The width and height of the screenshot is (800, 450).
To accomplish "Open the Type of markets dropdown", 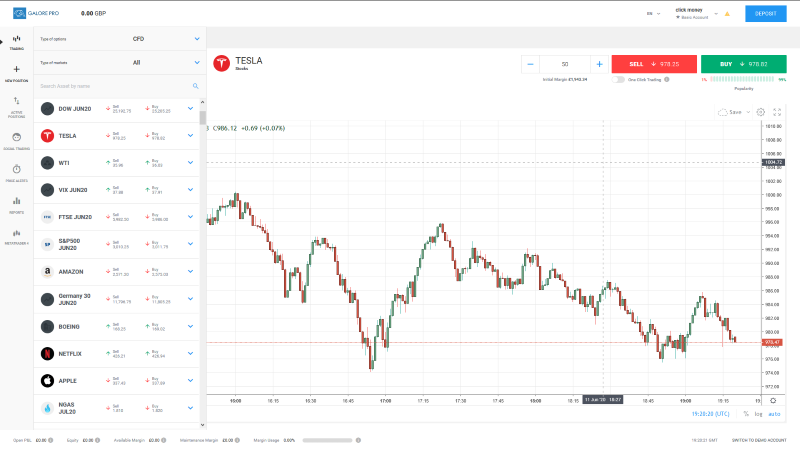I will [120, 63].
